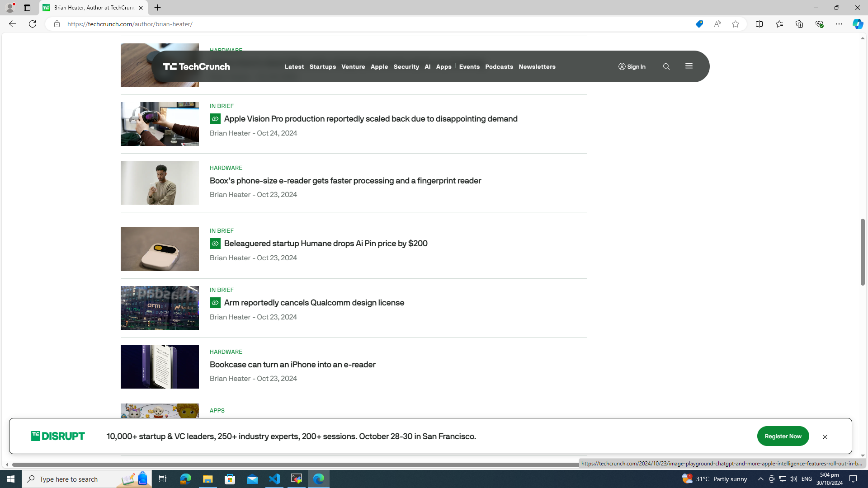Screen dimensions: 868x488
Task: Click the address bar URL
Action: point(130,24)
